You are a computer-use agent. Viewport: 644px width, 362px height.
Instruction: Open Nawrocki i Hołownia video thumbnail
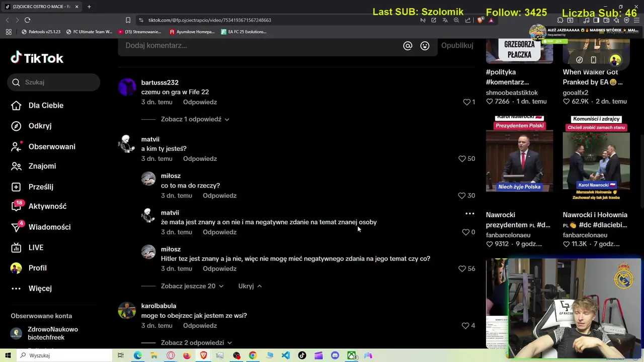tap(596, 158)
